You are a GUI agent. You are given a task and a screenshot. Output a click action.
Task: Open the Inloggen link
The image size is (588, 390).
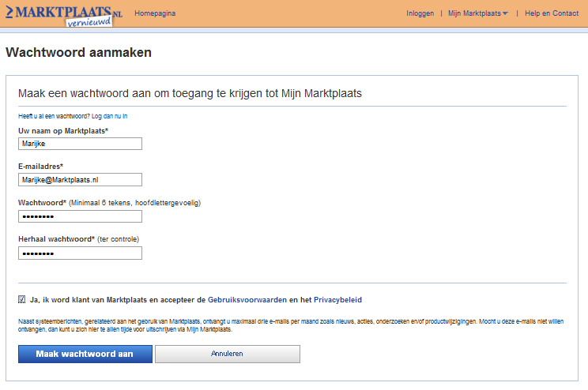[420, 13]
